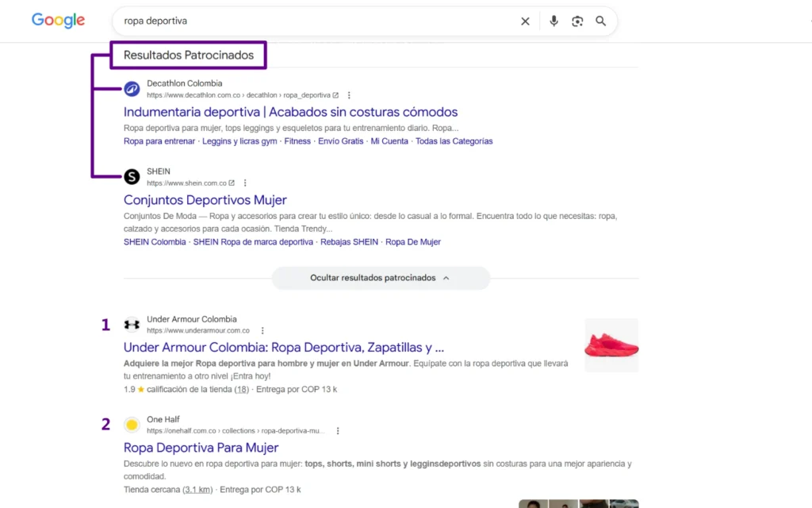Click the Under Armour favicon
The height and width of the screenshot is (508, 812).
point(132,325)
